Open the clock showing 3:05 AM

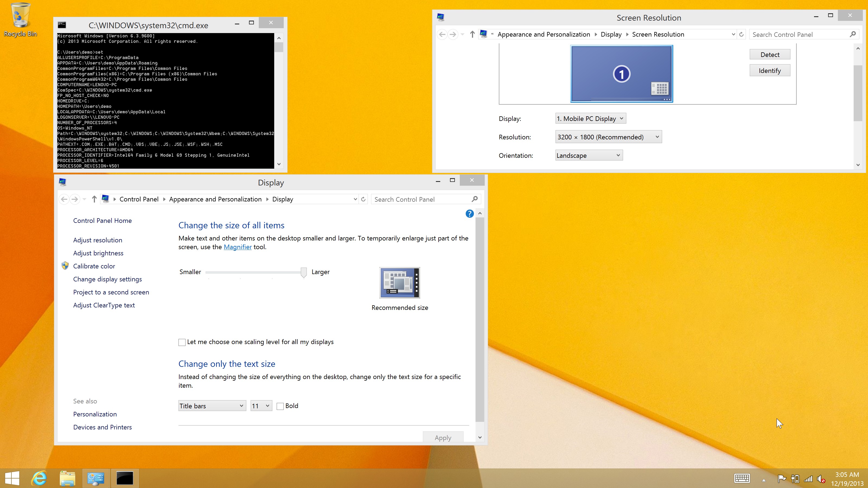[847, 479]
